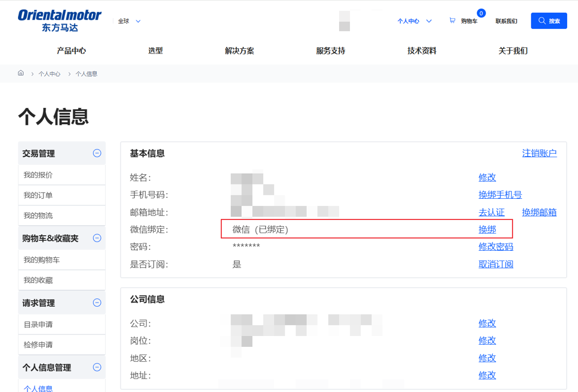Collapse the 个人信息管理 sidebar section

(x=97, y=367)
